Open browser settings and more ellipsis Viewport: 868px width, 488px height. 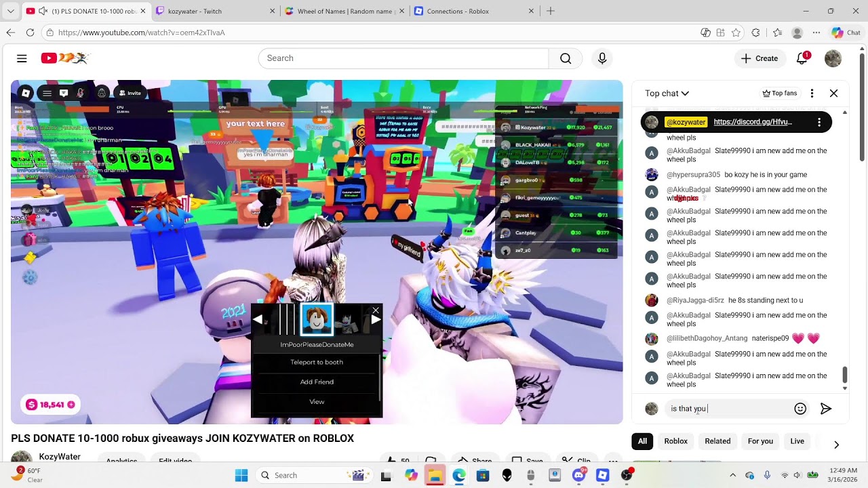(816, 33)
